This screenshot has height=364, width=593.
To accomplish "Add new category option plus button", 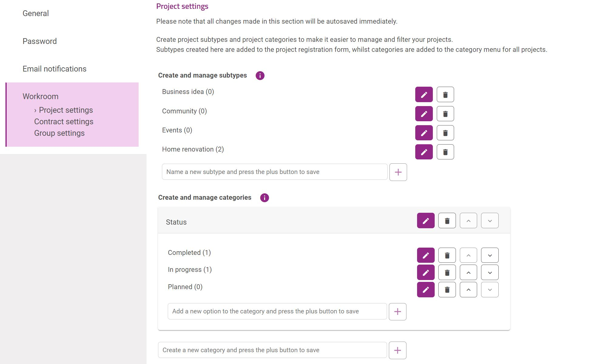I will (x=398, y=312).
